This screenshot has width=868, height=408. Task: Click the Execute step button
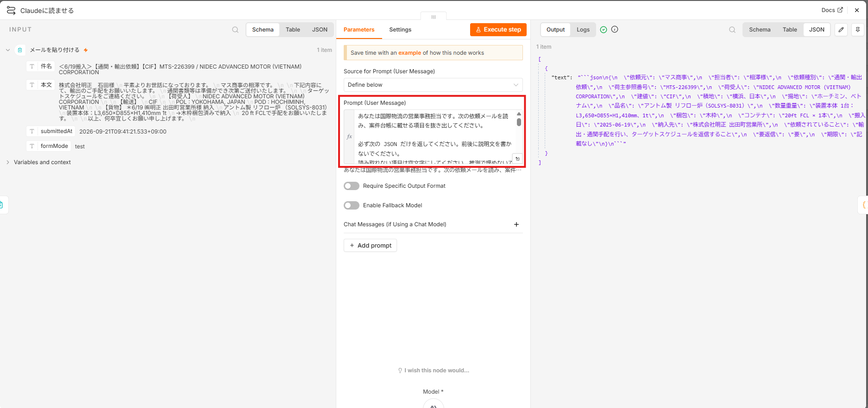click(x=498, y=30)
